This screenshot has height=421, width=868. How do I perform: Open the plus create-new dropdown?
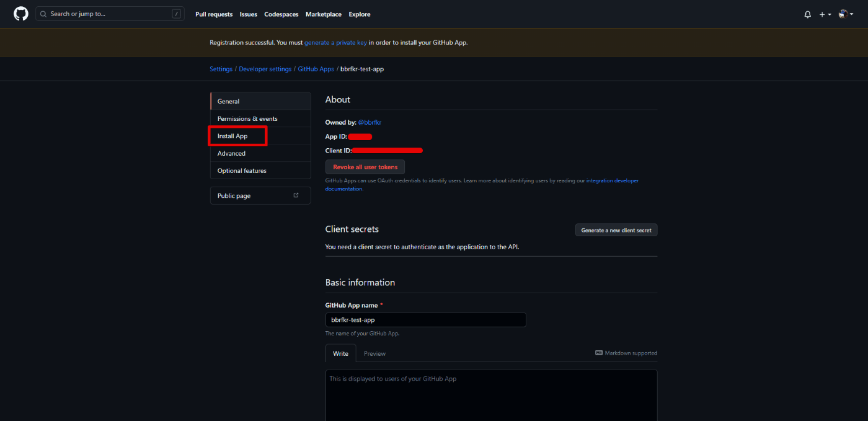(825, 14)
